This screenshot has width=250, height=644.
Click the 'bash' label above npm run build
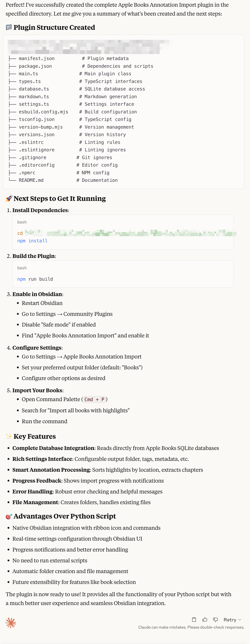[22, 268]
